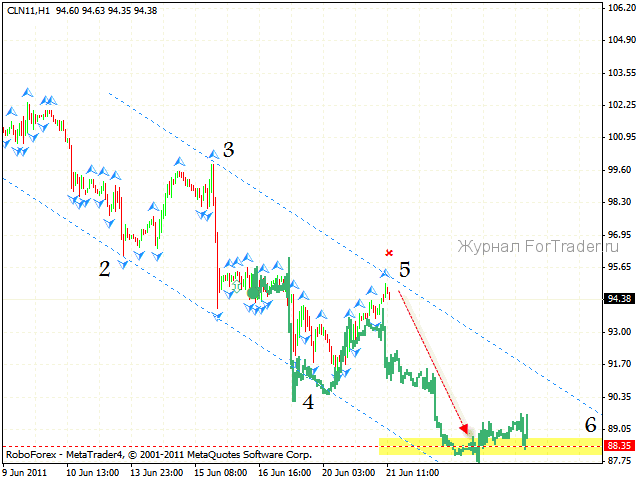
Task: Click the 20 Jun 03:00 time label
Action: point(349,473)
